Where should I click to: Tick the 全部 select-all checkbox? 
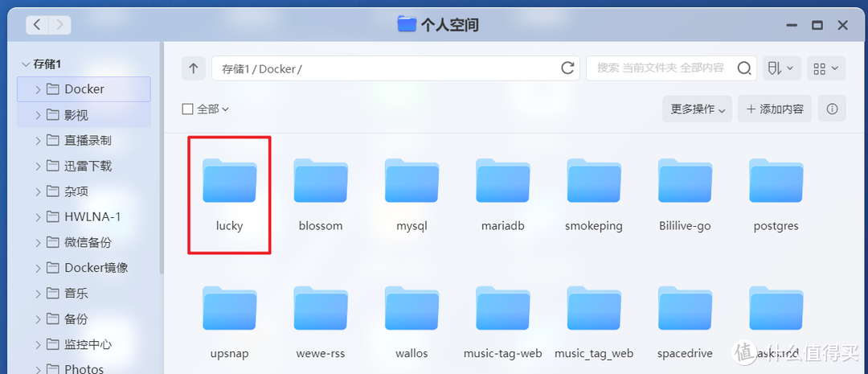click(x=187, y=109)
